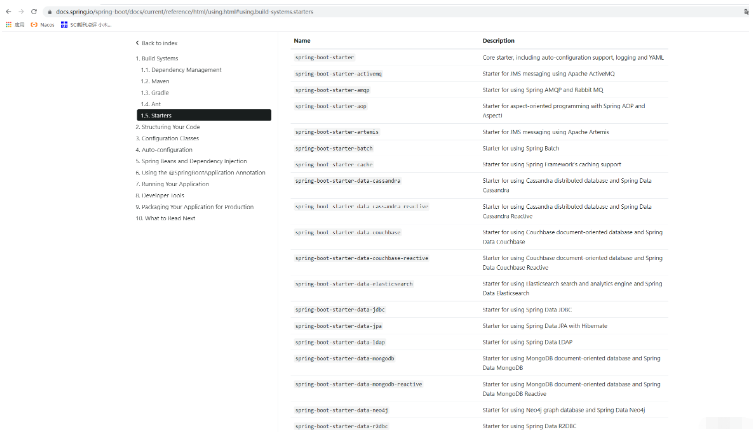Go back via Back to index link
The image size is (753, 439).
[x=157, y=43]
